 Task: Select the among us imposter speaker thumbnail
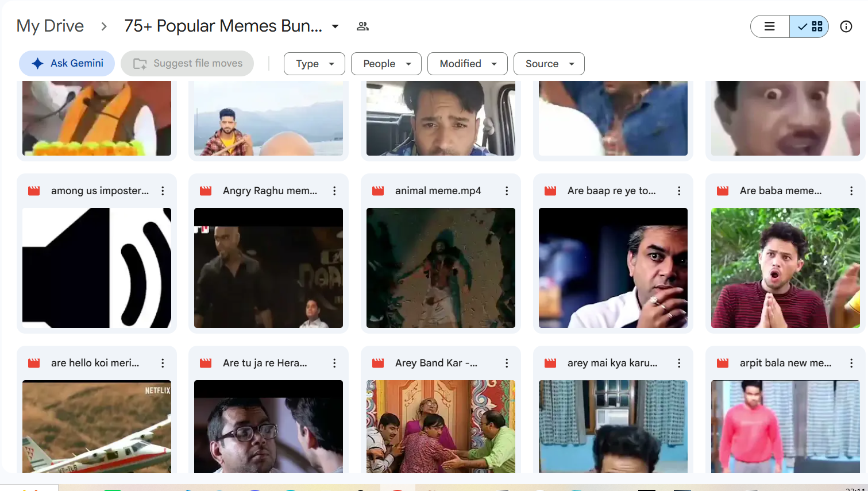(97, 268)
